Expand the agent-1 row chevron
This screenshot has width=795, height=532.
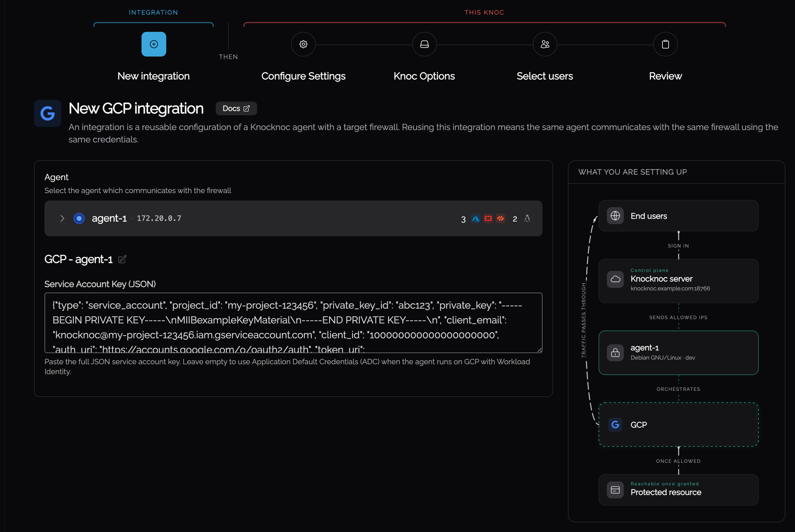click(62, 218)
